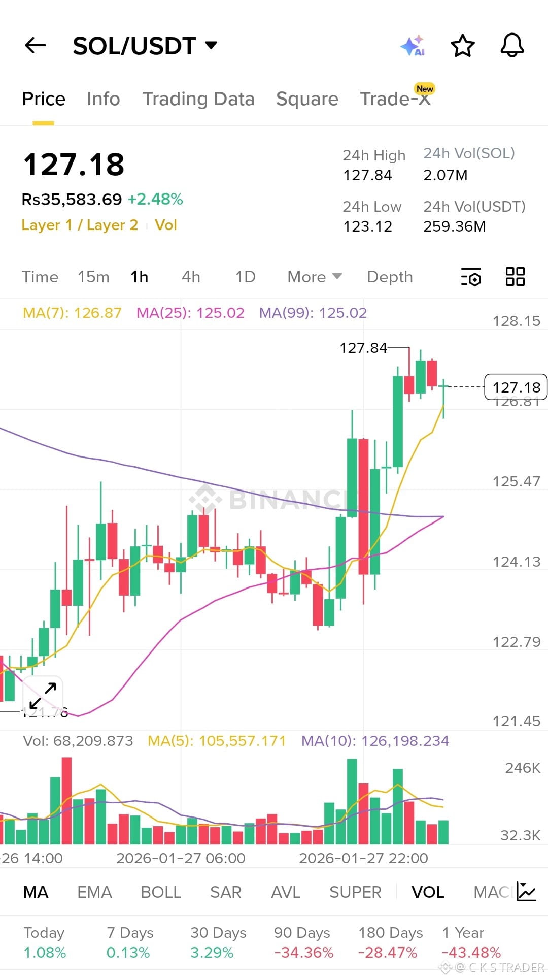Image resolution: width=548 pixels, height=980 pixels.
Task: Tap the Layer 1 / Layer 2 tag
Action: point(80,225)
